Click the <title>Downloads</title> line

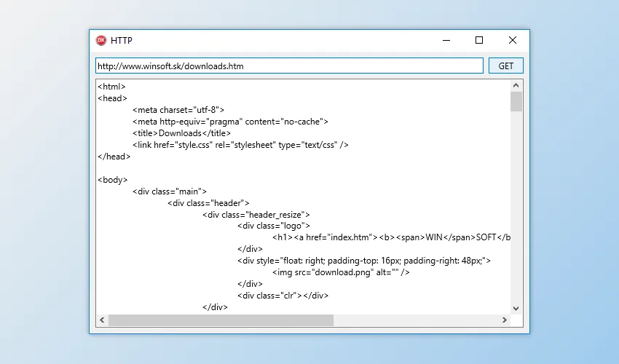(182, 133)
